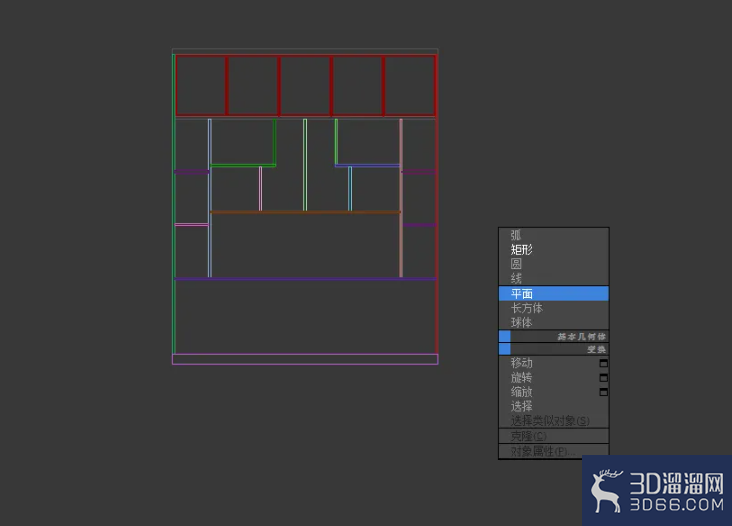Click the highlighted 平面 (Plane) entry
The width and height of the screenshot is (732, 526).
[x=554, y=294]
